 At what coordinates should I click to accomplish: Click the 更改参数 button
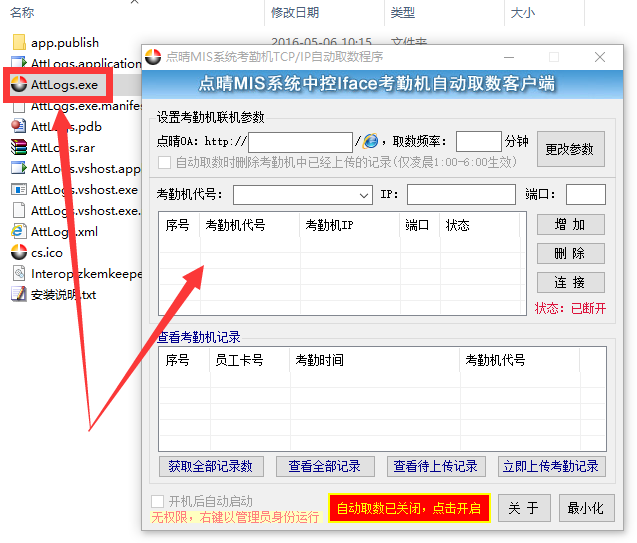[x=570, y=149]
